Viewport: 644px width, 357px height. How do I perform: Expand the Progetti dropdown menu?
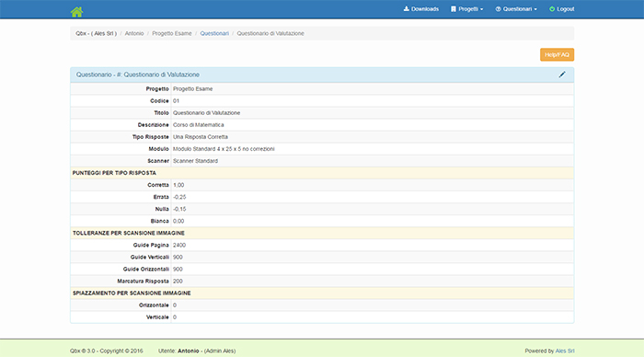[x=467, y=9]
